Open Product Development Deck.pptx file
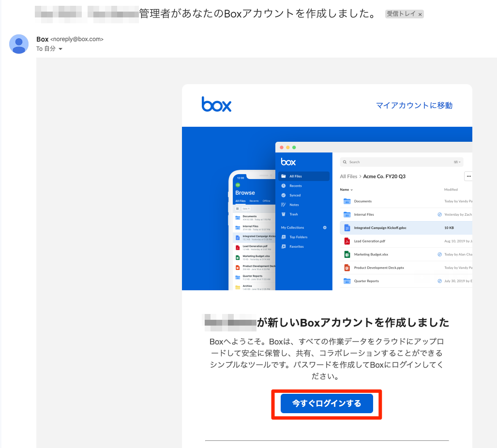This screenshot has width=497, height=448. [x=406, y=268]
